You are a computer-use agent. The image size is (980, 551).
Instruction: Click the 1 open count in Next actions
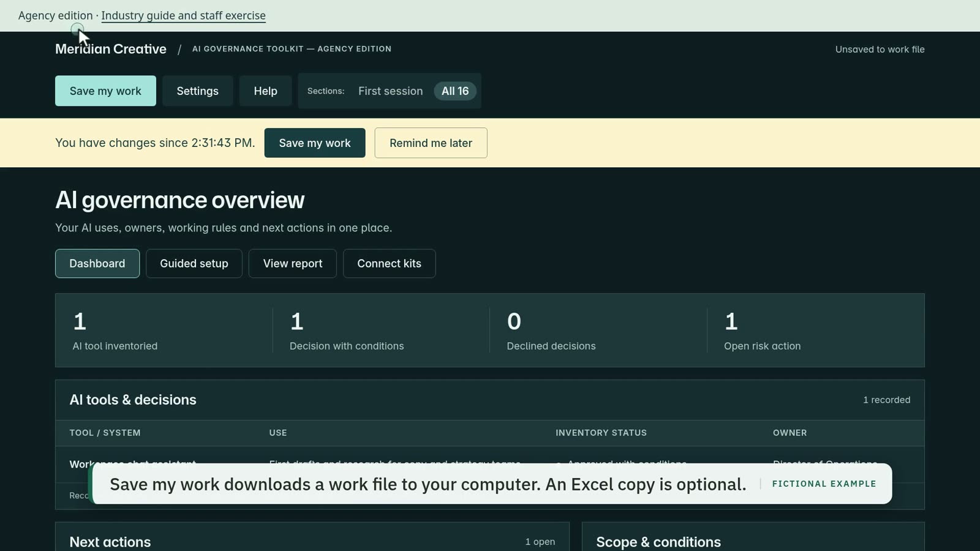coord(540,542)
